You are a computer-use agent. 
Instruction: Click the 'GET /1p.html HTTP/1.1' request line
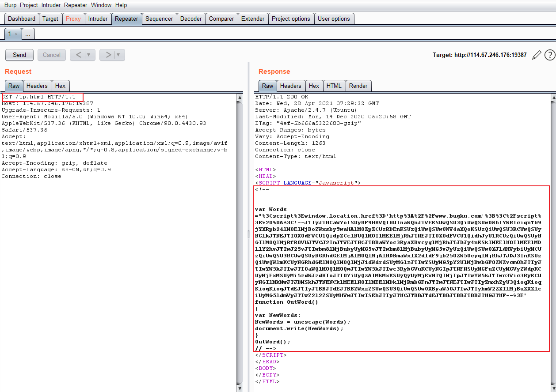tap(38, 97)
